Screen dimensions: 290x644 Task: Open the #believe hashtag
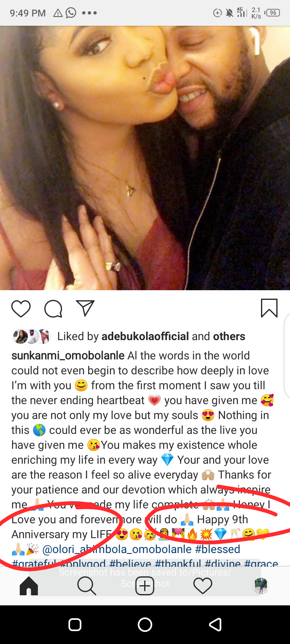click(x=130, y=563)
